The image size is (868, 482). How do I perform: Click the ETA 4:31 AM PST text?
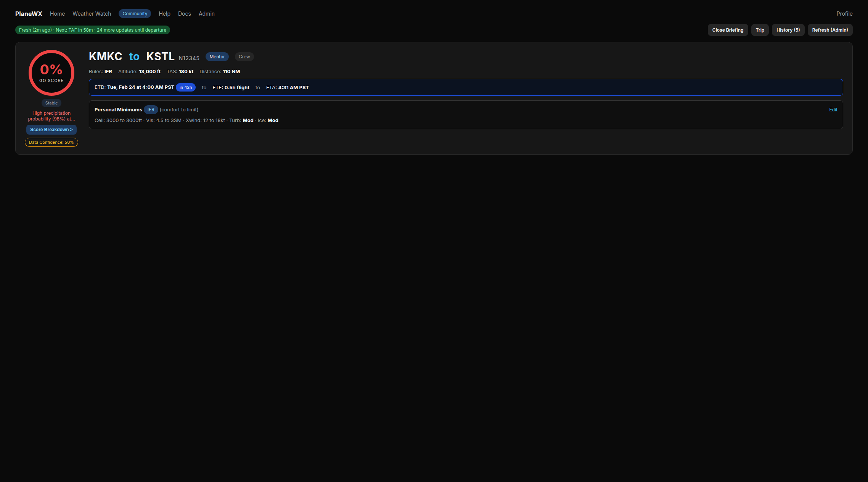tap(288, 88)
